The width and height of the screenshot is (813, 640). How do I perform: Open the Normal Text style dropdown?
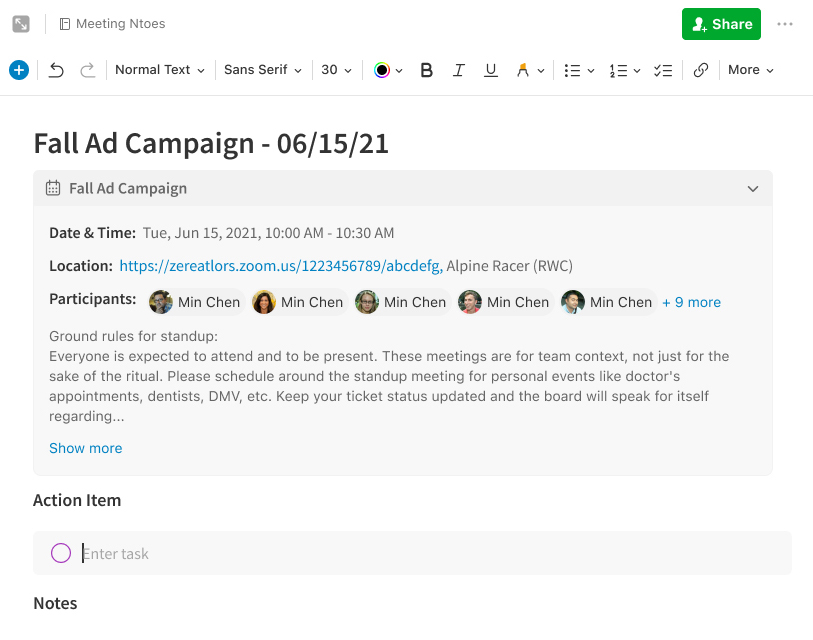pos(159,70)
